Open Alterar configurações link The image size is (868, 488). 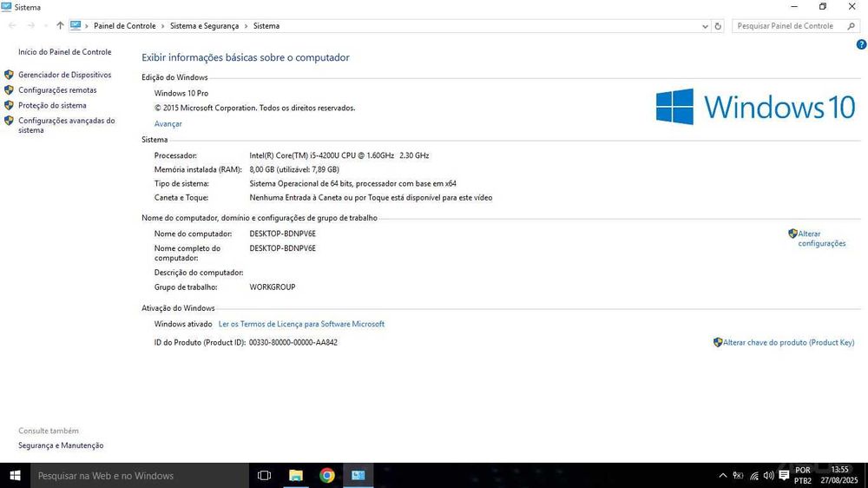821,239
